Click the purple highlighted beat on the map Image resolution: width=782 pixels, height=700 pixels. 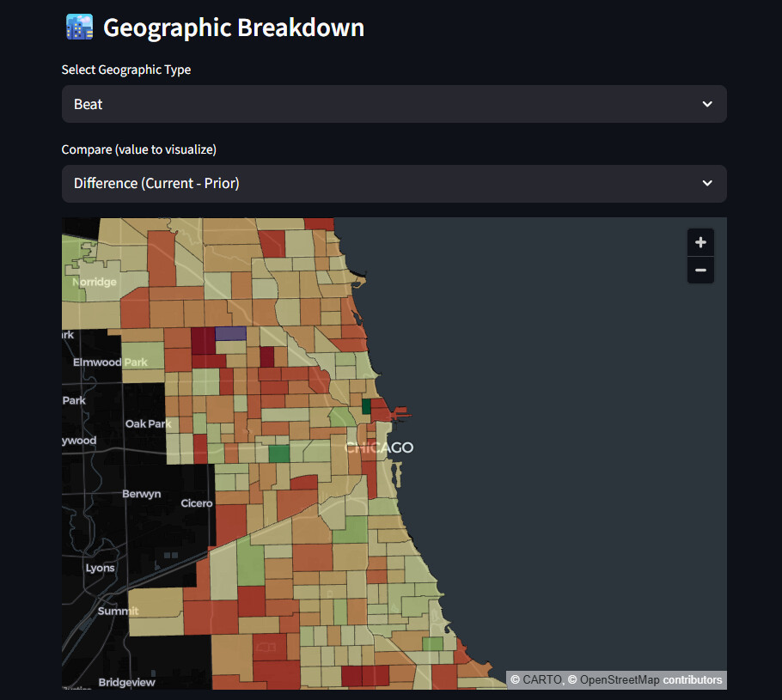[x=230, y=333]
